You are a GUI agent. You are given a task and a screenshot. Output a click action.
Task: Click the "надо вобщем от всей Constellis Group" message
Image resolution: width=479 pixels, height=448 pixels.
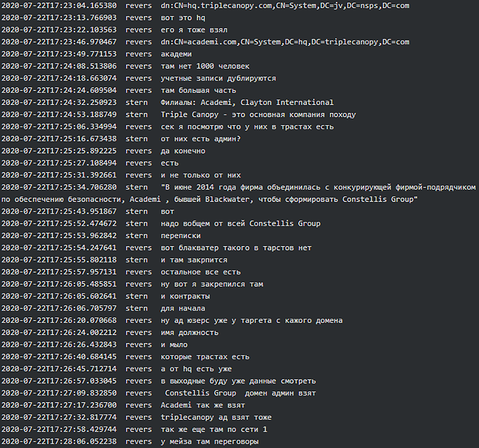241,223
